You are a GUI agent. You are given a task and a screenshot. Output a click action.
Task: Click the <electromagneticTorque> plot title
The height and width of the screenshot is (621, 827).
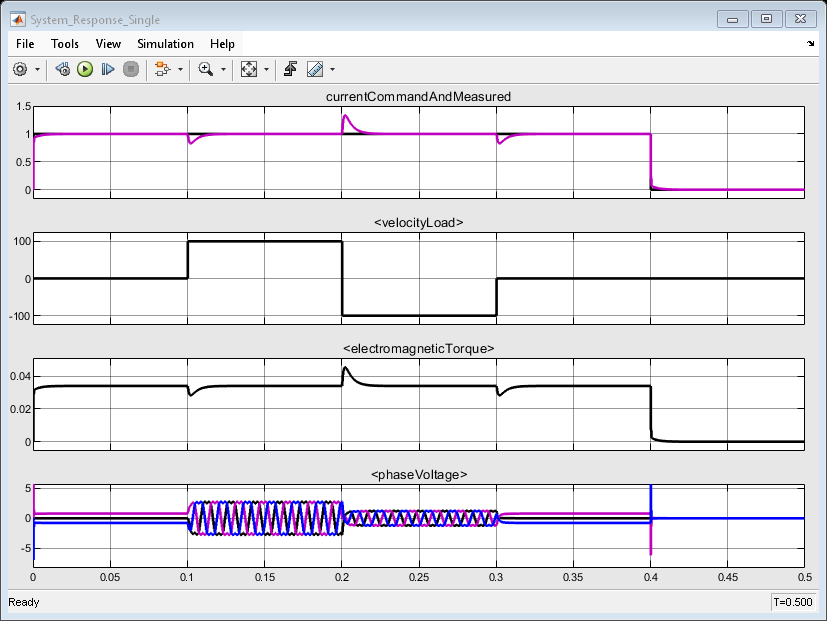point(418,349)
